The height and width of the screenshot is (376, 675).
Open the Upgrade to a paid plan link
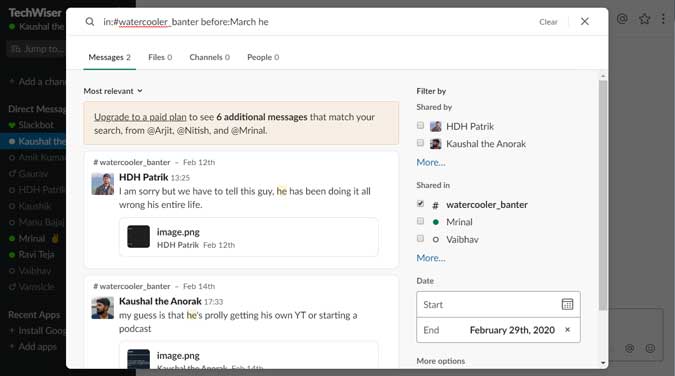point(140,117)
